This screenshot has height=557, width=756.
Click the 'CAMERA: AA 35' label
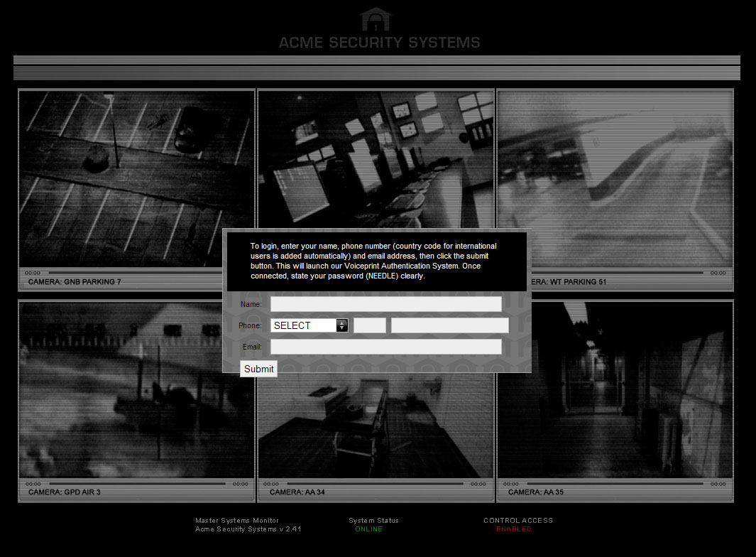tap(536, 492)
